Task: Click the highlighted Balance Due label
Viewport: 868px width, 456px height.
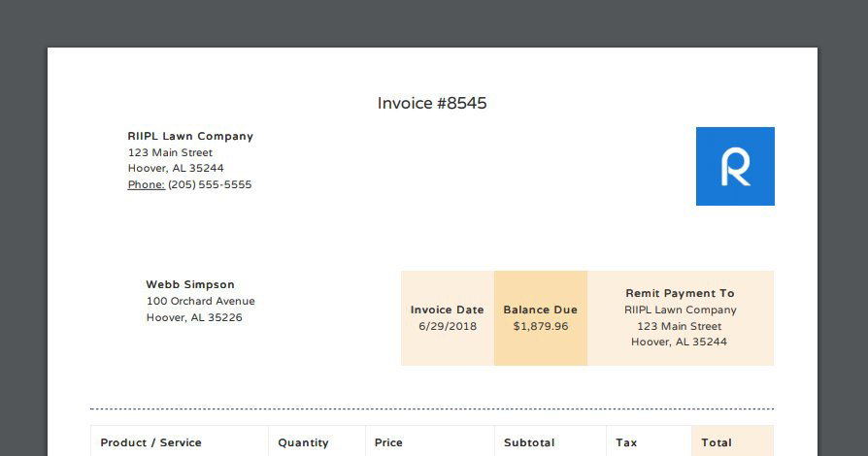Action: (540, 310)
